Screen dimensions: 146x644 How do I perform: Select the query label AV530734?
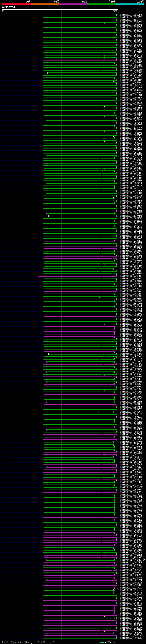8,8
